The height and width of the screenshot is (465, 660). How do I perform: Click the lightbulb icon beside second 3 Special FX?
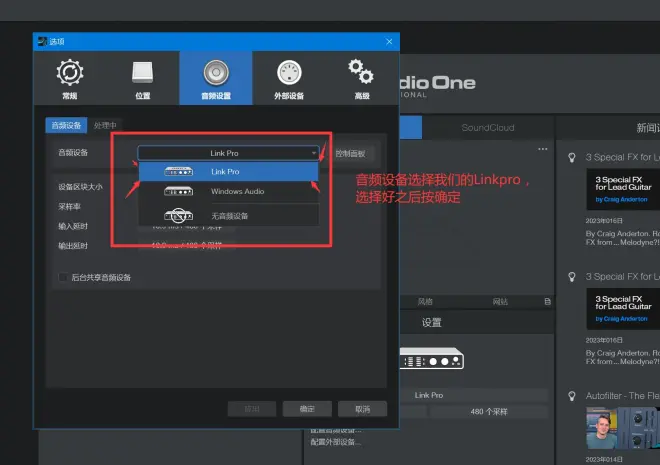pos(572,277)
